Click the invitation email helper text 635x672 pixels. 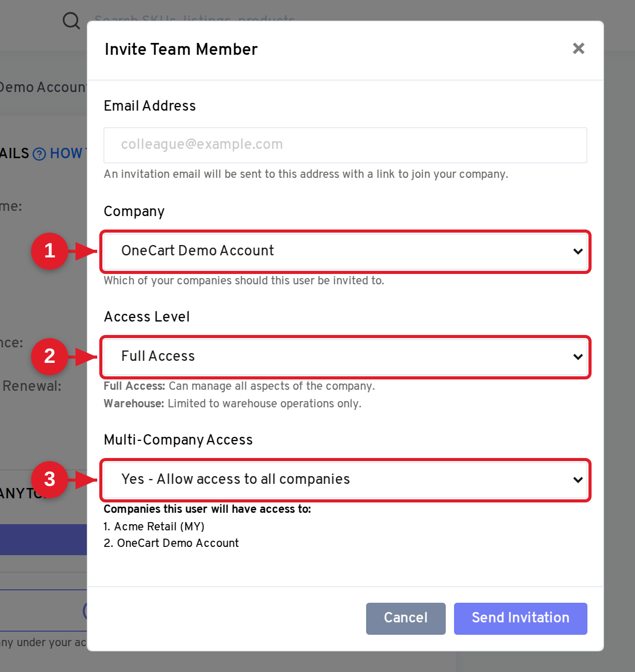(x=306, y=174)
